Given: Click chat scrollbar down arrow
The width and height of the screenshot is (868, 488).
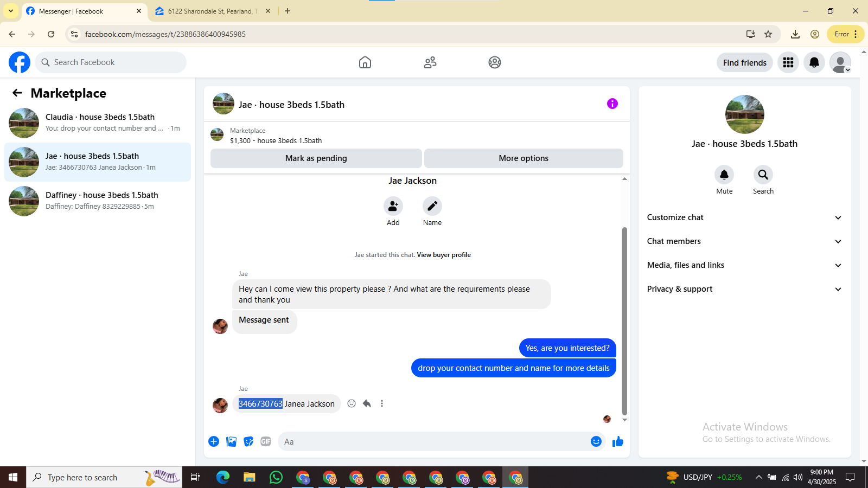Looking at the screenshot, I should [624, 420].
